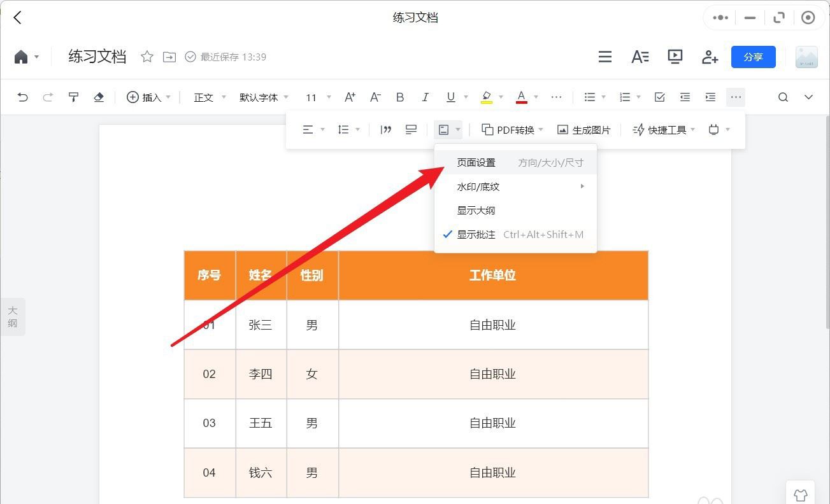Star this document as favorite

coord(147,57)
